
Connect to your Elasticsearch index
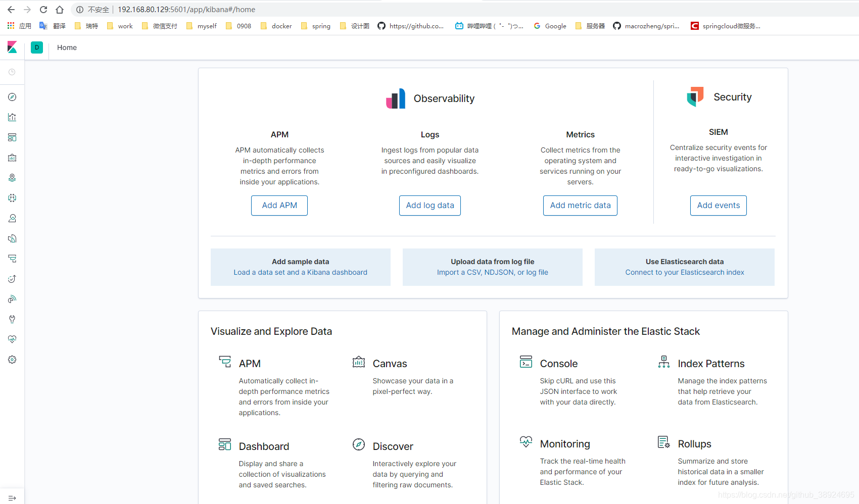685,272
